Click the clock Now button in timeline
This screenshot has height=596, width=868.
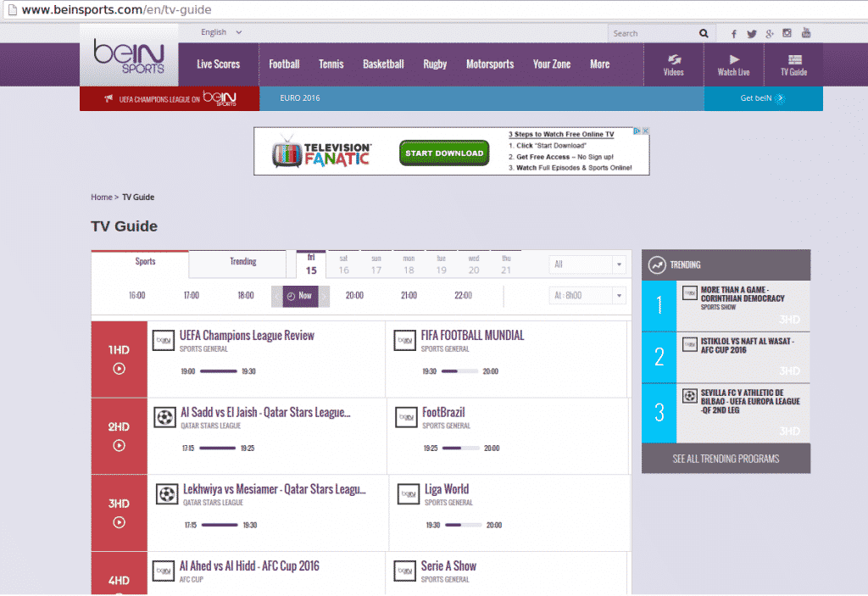300,297
